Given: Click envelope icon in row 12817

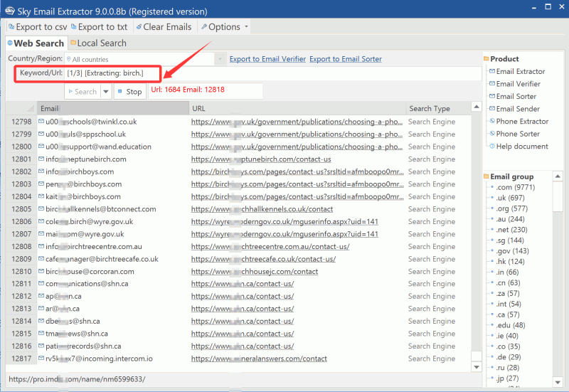Looking at the screenshot, I should tap(41, 359).
